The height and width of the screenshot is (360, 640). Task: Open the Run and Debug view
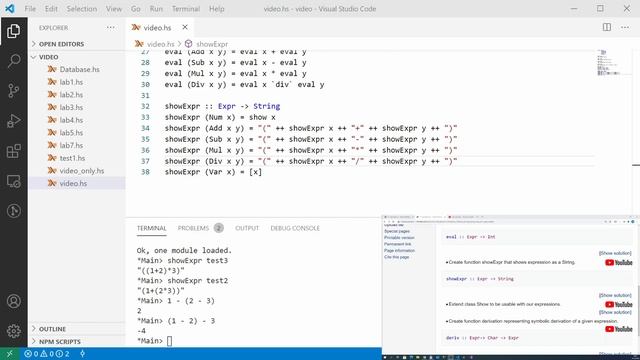point(13,121)
